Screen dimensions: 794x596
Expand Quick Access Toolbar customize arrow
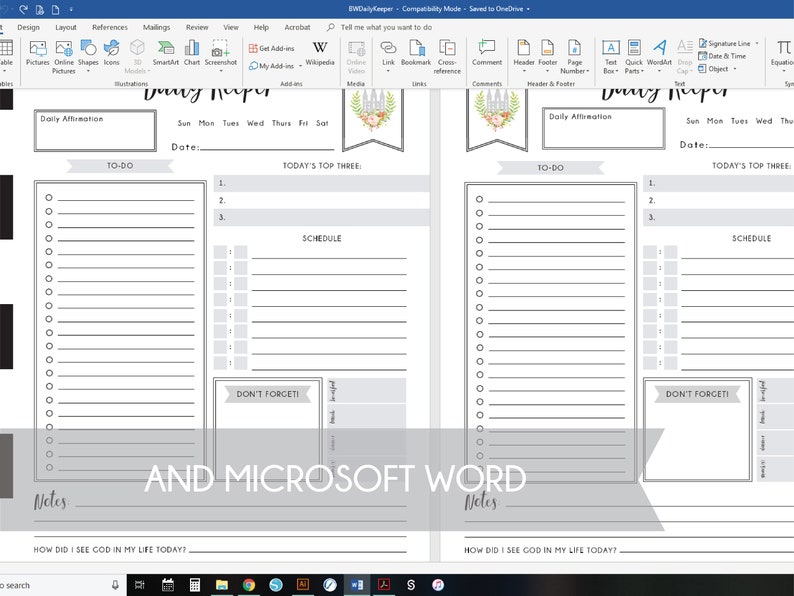coord(71,9)
